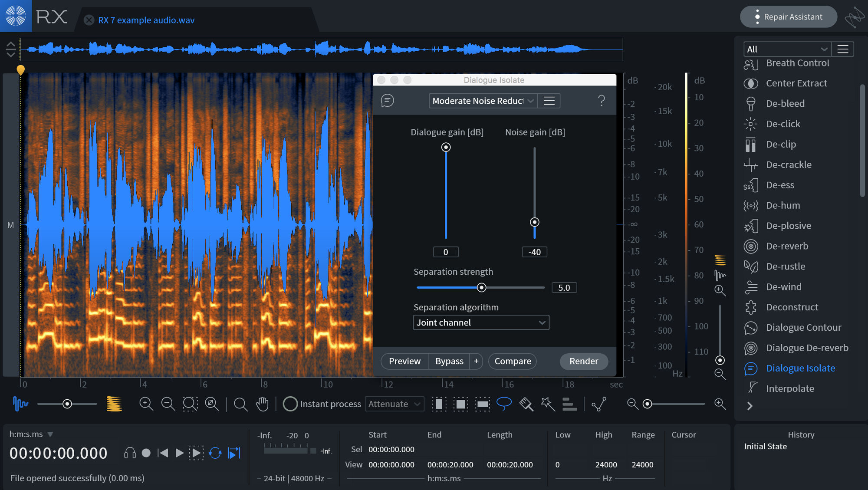The image size is (868, 490).
Task: Select the Dialogue Isolate module
Action: point(800,369)
